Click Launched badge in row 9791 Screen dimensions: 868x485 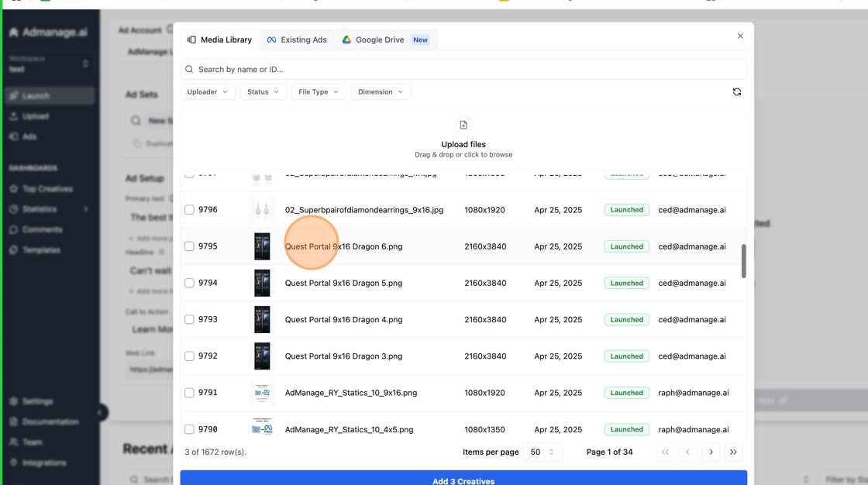[x=627, y=393]
